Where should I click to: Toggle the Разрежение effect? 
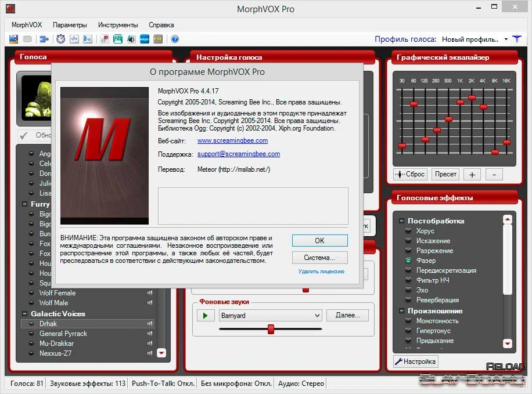pos(408,251)
